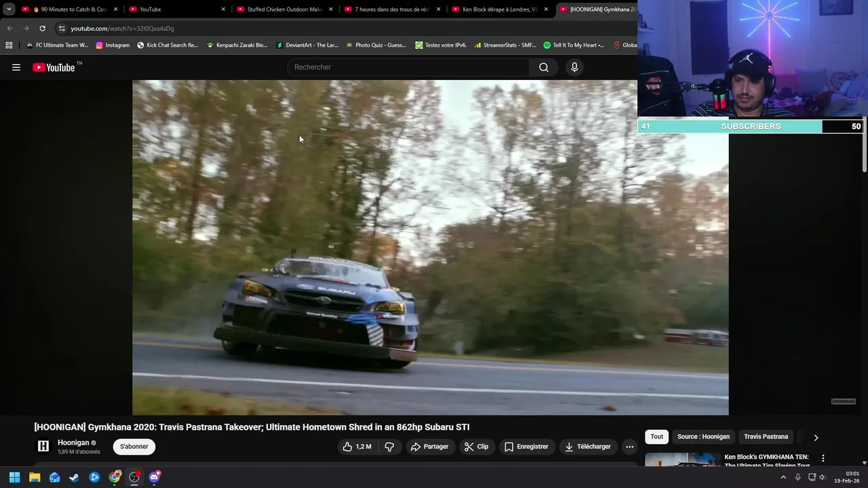The image size is (868, 488).
Task: Open the Instagram bookmark
Action: click(x=113, y=45)
